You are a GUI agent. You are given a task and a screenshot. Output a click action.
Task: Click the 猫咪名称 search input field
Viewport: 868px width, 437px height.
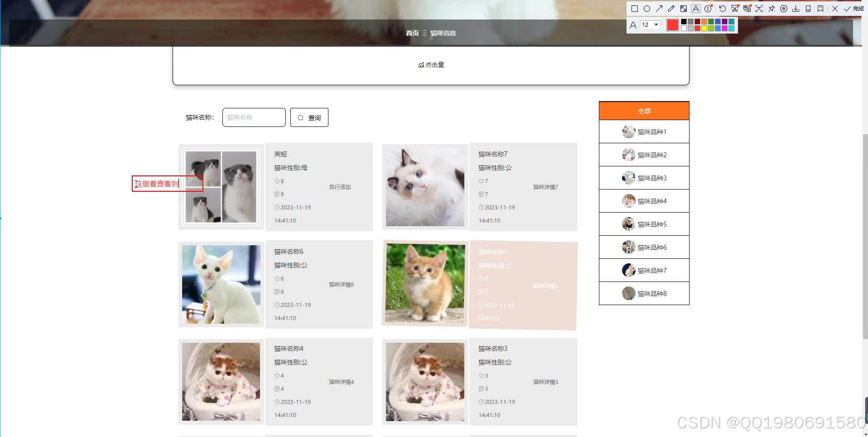click(x=253, y=117)
